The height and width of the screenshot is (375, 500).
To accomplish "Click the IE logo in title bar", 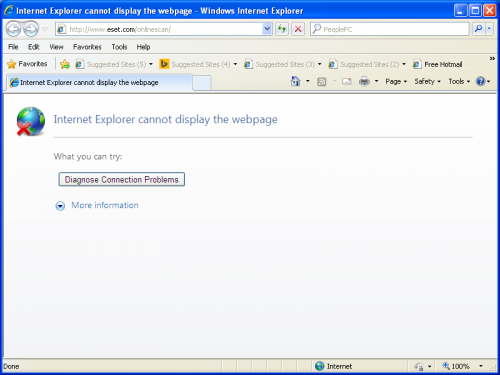I will (x=9, y=10).
